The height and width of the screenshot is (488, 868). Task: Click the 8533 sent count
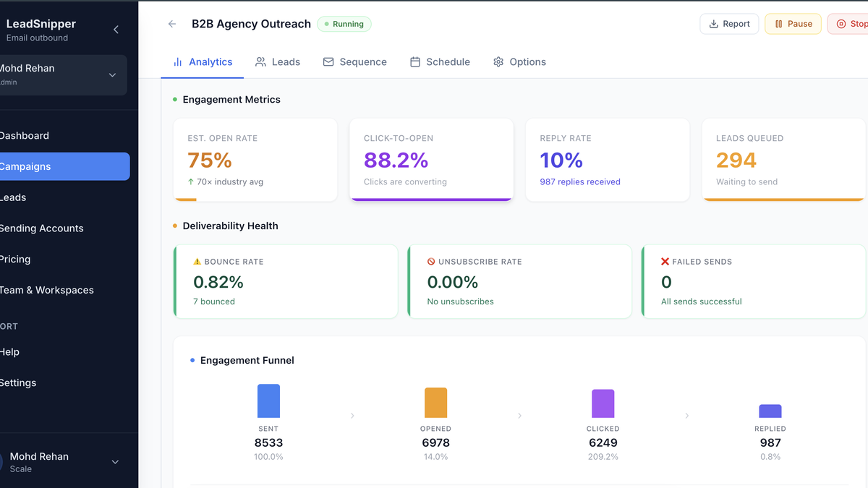(268, 443)
